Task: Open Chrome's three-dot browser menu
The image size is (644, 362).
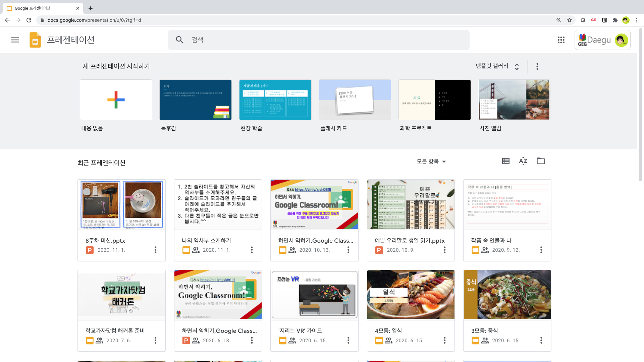Action: pos(637,20)
